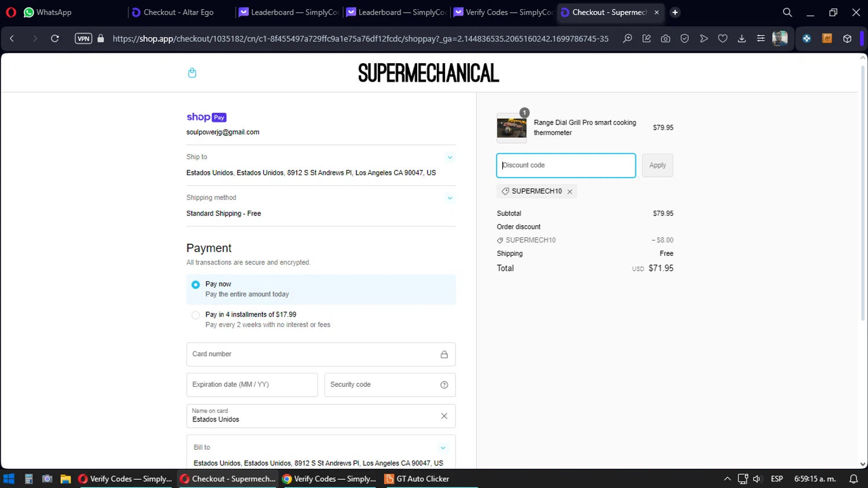
Task: Click the security code help question icon
Action: coord(444,385)
